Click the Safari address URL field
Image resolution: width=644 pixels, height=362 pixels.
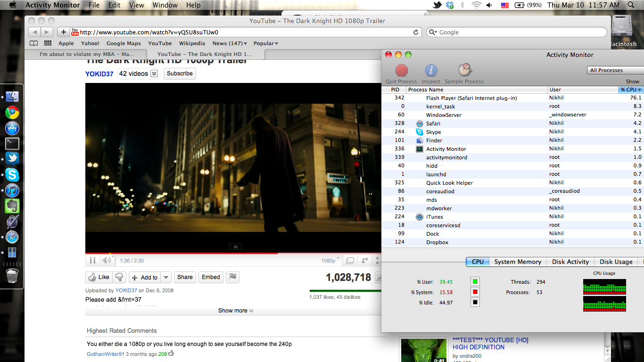coord(245,32)
